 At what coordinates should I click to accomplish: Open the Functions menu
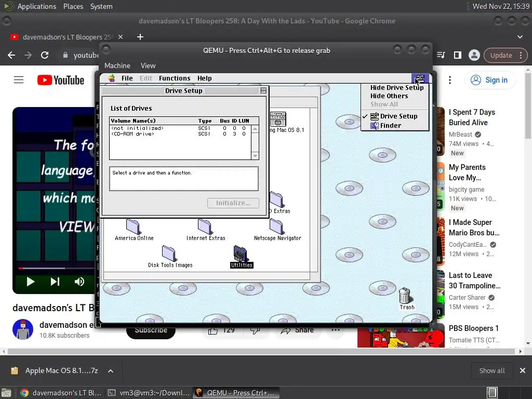coord(175,78)
